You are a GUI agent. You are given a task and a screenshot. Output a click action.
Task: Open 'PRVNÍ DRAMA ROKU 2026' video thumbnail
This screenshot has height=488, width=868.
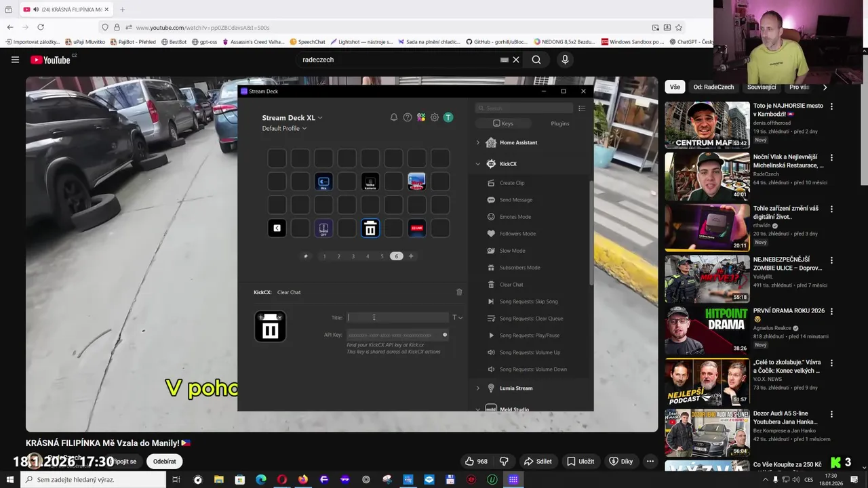point(707,330)
